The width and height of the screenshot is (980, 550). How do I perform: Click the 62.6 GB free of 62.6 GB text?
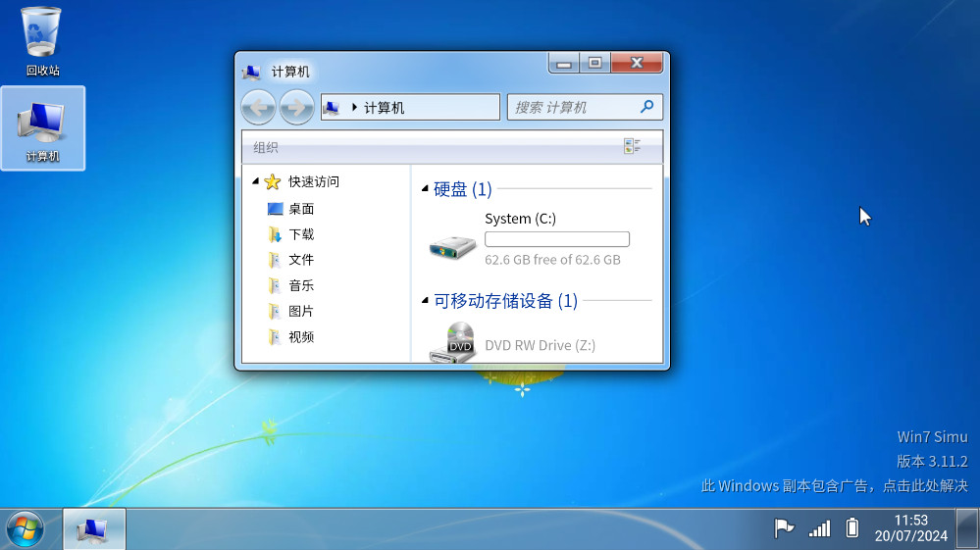click(552, 260)
